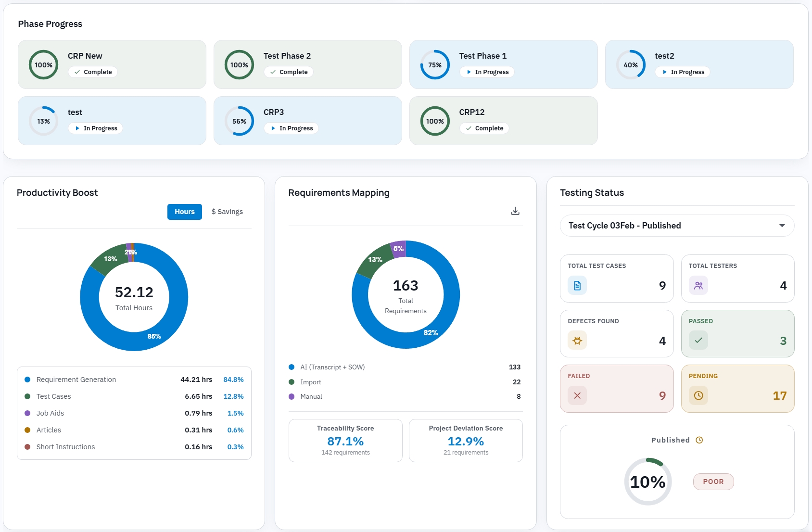
Task: Click the Total Test Cases document icon
Action: (577, 286)
